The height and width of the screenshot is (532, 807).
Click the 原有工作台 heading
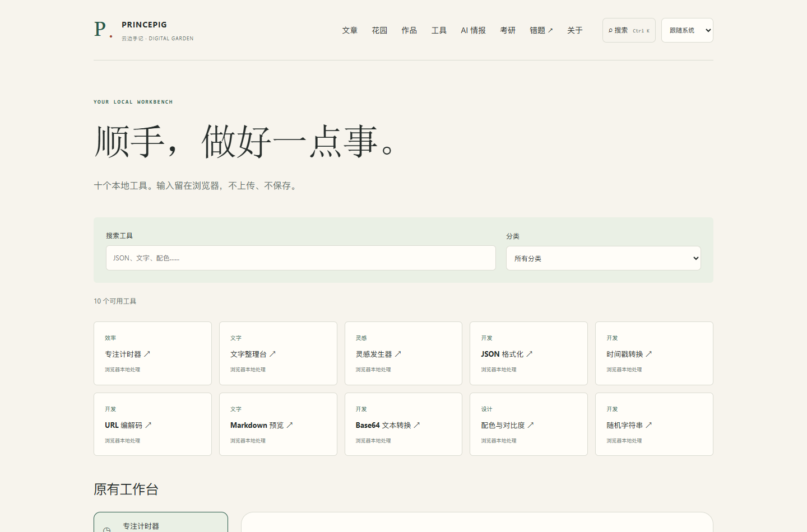pos(126,489)
